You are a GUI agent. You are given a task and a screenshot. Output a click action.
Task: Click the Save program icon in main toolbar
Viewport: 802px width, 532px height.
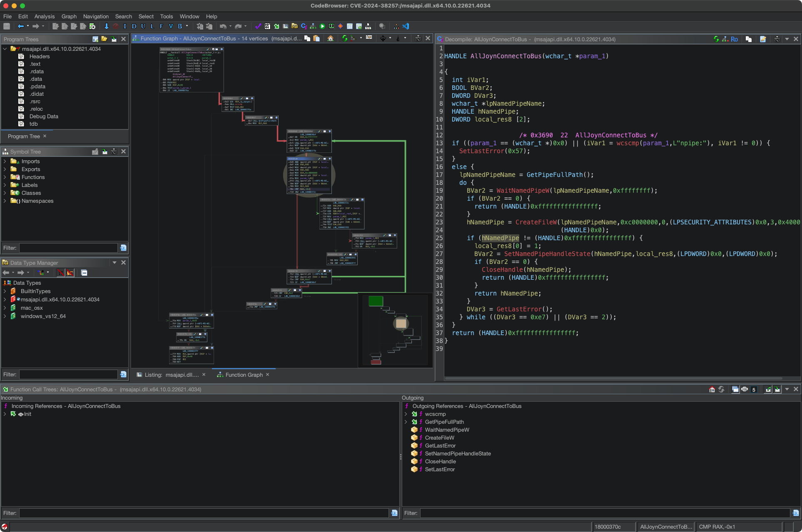[7, 26]
